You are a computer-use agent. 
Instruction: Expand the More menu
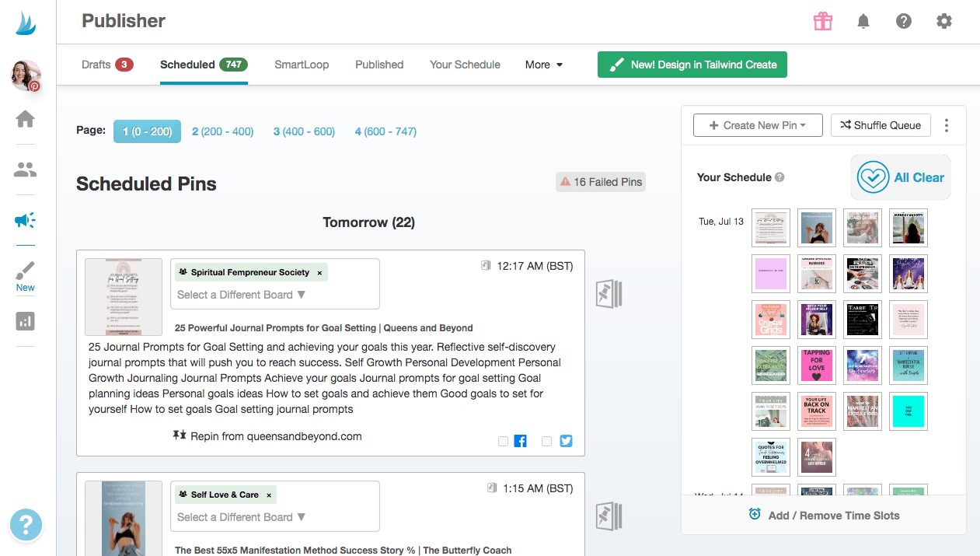point(544,65)
